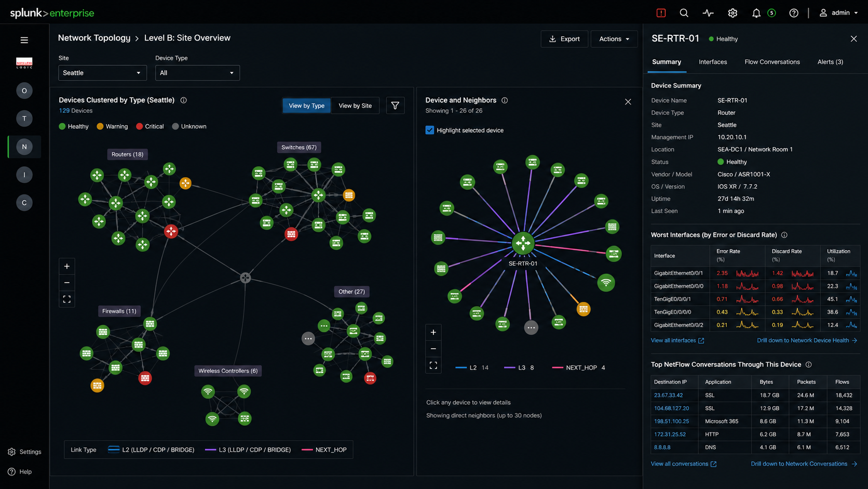Toggle Healthy legend filter
Screen dimensions: 868x489
[74, 126]
